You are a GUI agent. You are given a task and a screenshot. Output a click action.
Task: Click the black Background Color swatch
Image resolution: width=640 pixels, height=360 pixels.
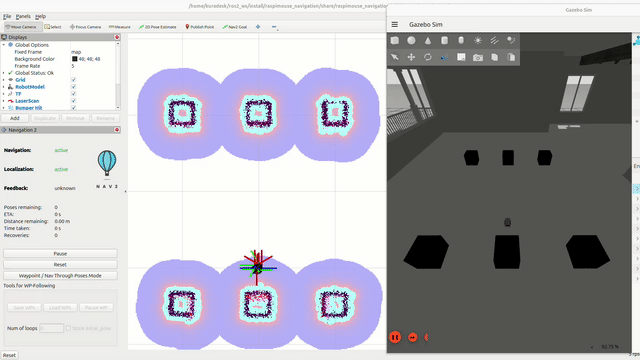tap(74, 59)
